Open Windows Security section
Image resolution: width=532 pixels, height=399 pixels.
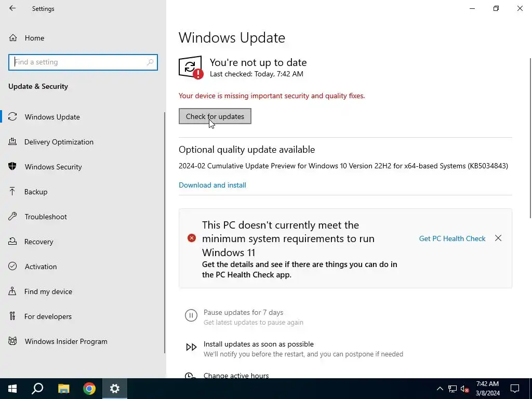point(82,167)
